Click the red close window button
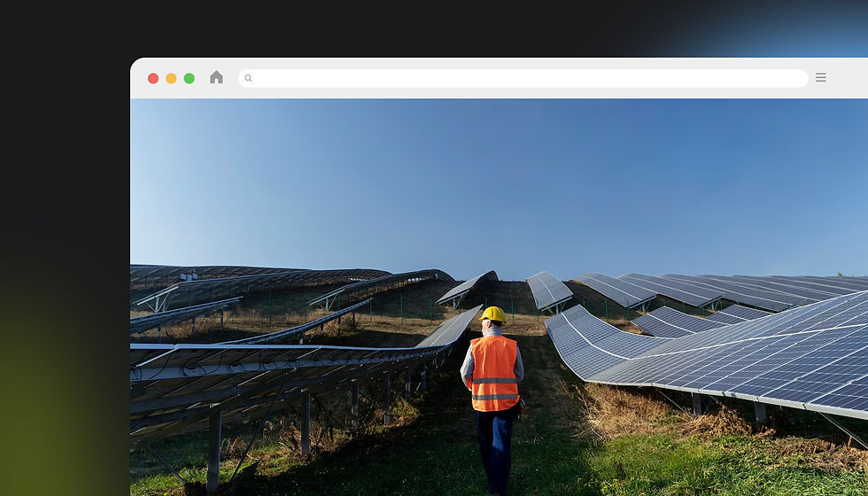 153,78
